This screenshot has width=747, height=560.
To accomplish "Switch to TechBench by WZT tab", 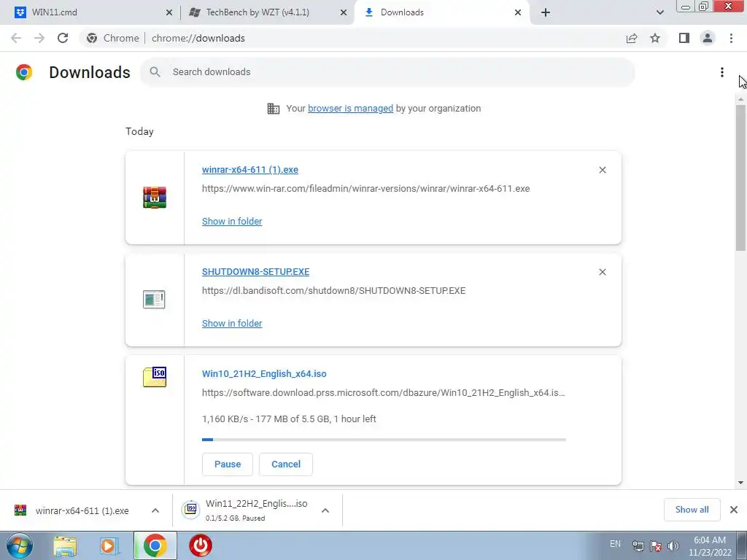I will (268, 12).
